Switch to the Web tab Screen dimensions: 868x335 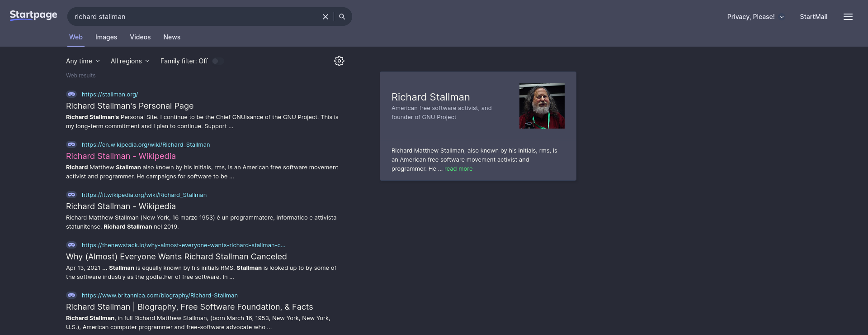pos(76,37)
